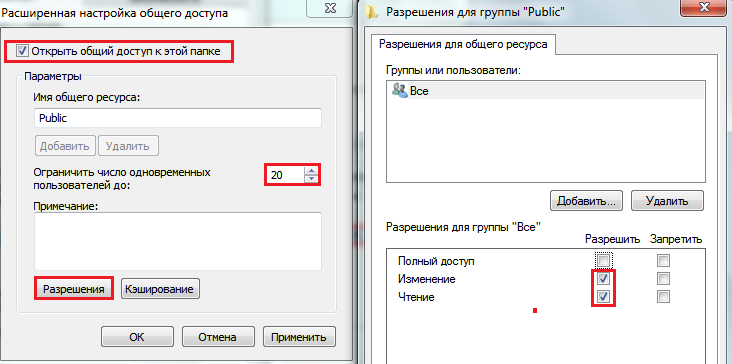Viewport: 732px width, 364px height.
Task: Click inside the 'Примечание' text area
Action: (x=178, y=241)
